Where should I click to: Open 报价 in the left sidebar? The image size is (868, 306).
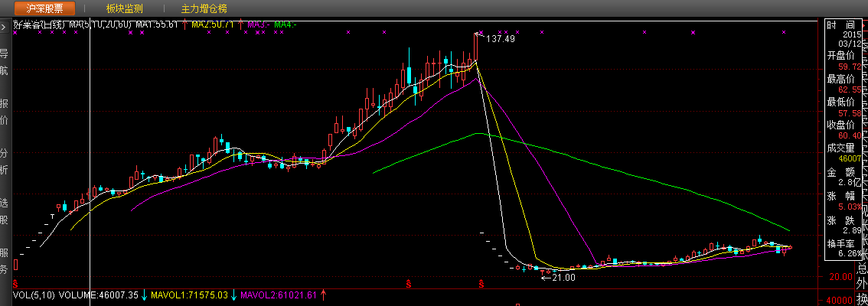coord(5,112)
